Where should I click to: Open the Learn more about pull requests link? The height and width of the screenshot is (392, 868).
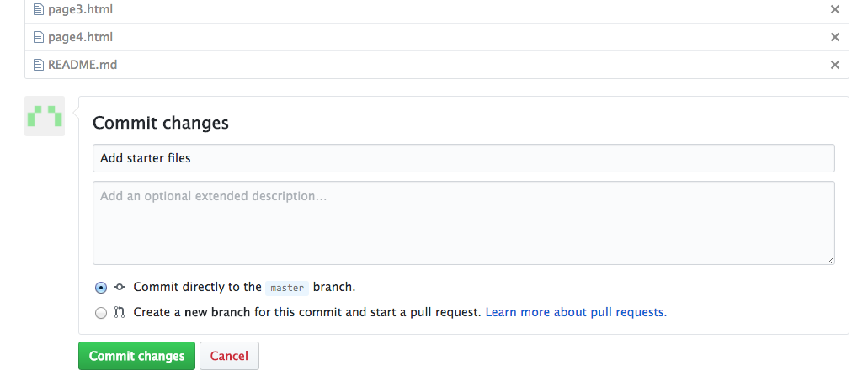click(x=576, y=312)
